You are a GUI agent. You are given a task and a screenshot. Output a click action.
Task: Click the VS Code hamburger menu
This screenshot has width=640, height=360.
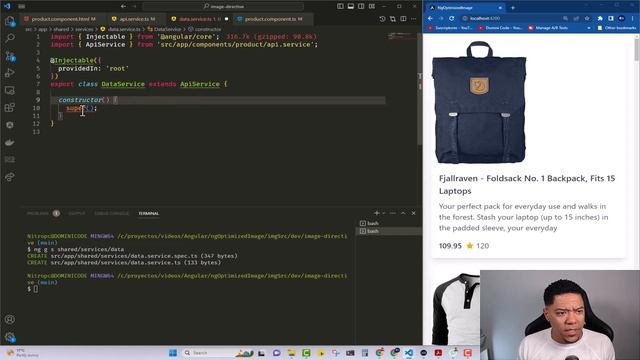[22, 6]
